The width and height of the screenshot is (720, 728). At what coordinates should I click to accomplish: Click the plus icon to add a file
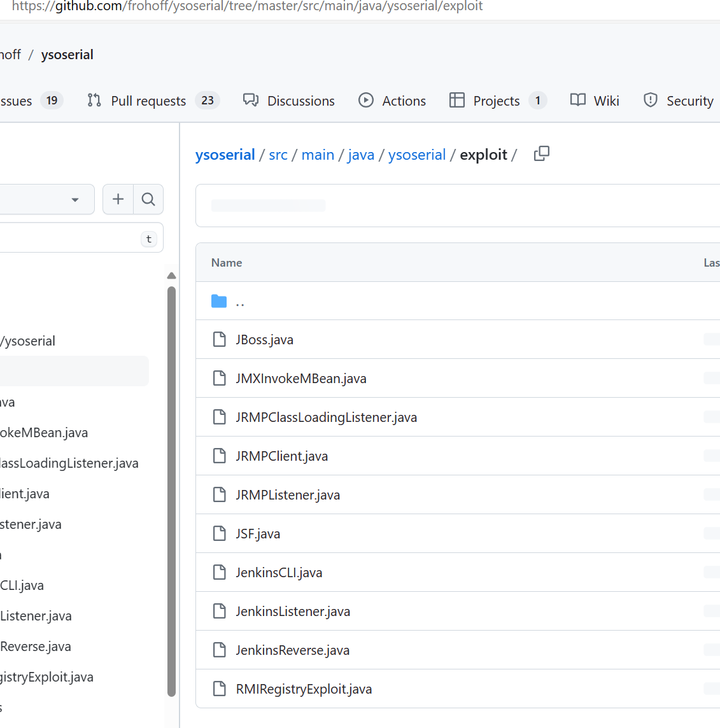118,199
